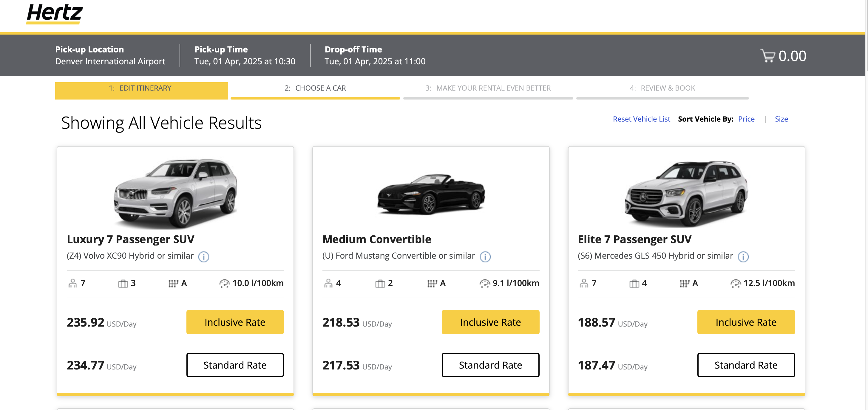
Task: Click the Showing All Vehicle Results heading
Action: tap(161, 122)
